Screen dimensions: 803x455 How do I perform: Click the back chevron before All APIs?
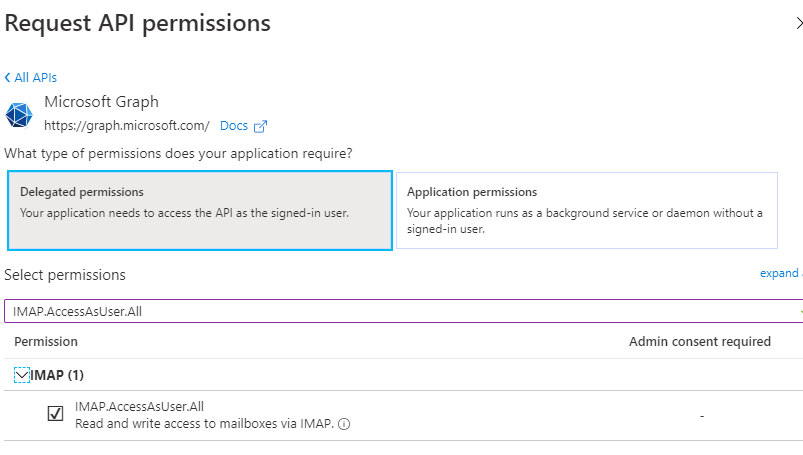[x=7, y=77]
